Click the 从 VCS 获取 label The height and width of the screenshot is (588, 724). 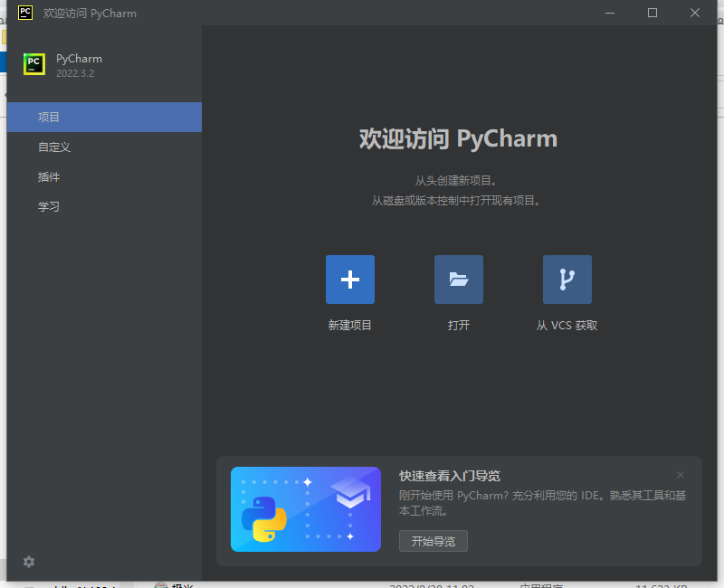click(x=567, y=326)
